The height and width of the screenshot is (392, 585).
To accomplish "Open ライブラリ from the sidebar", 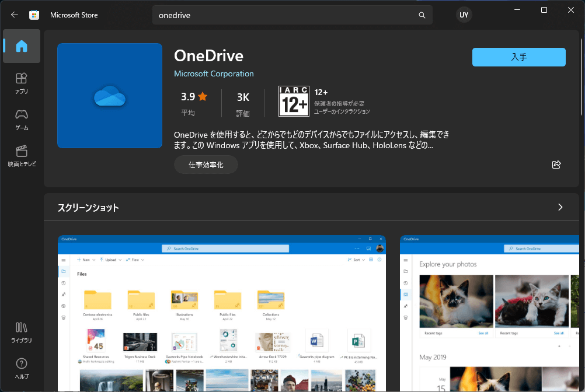I will [21, 332].
